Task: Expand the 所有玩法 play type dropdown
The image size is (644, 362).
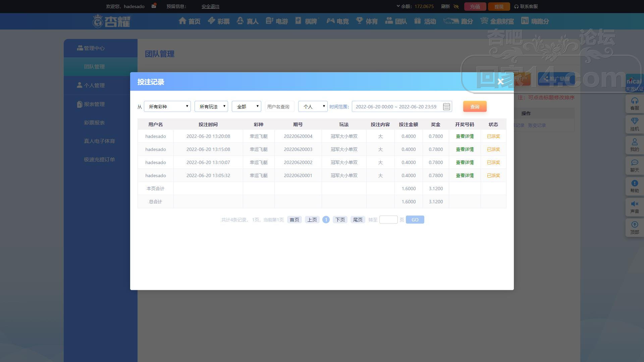Action: [211, 106]
